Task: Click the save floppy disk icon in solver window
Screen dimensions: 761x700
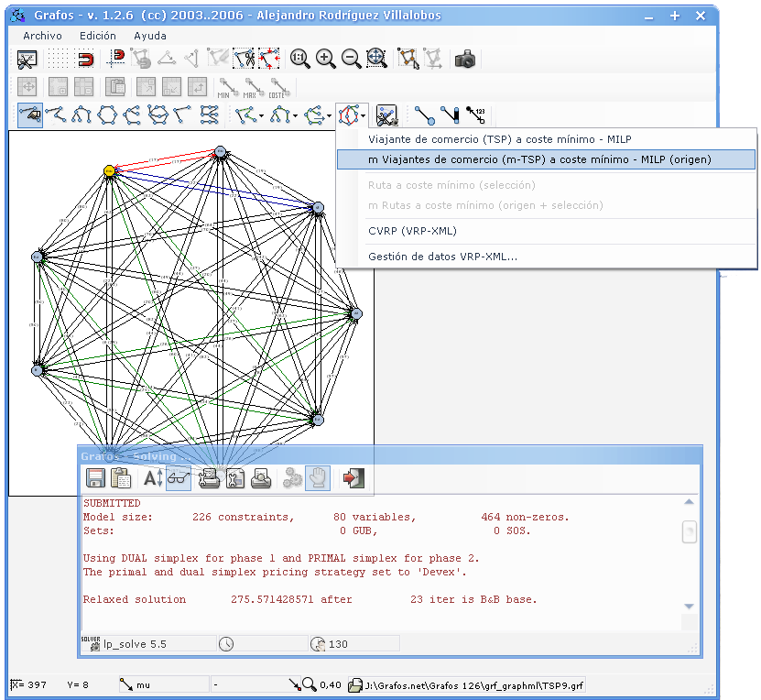Action: point(95,477)
